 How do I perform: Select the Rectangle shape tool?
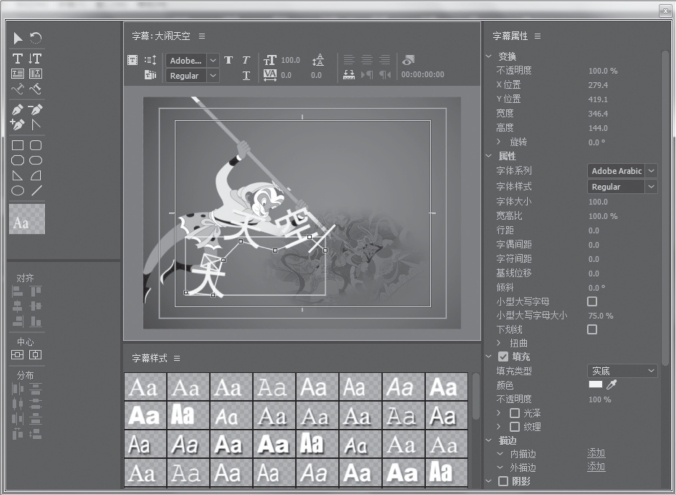(x=18, y=145)
